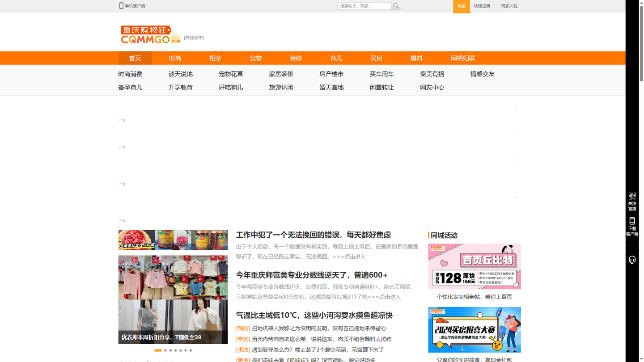Select the 相亲 navigation tab
Screen dimensions: 644x362
click(x=216, y=58)
